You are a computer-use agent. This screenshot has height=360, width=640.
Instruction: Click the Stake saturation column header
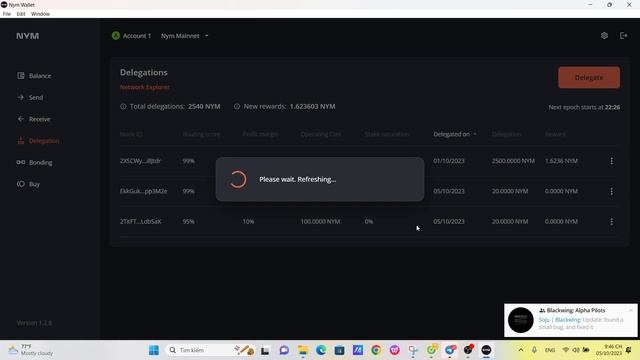click(x=387, y=134)
